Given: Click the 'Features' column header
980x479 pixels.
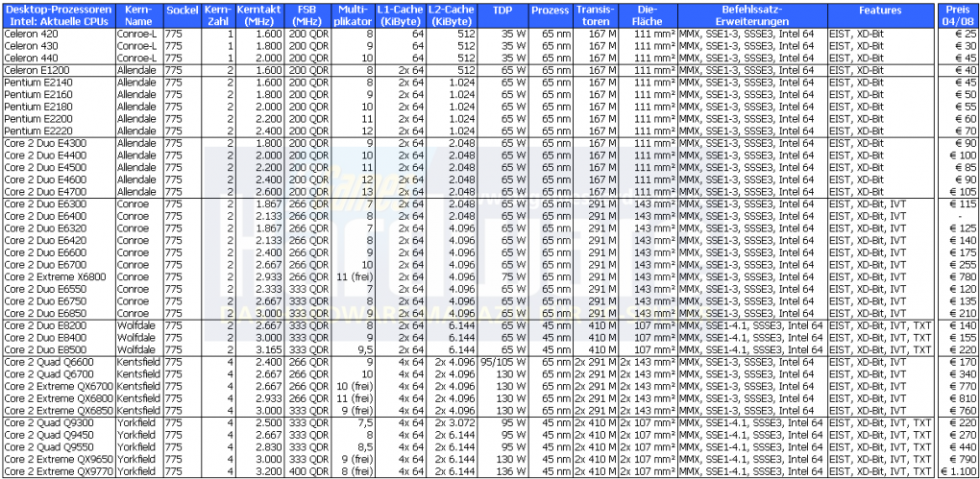Looking at the screenshot, I should click(880, 15).
